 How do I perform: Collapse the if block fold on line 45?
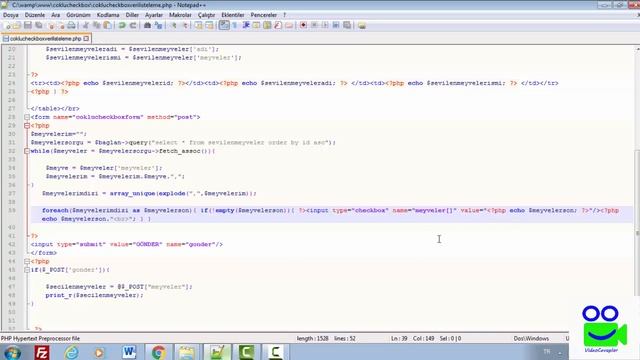coord(27,270)
